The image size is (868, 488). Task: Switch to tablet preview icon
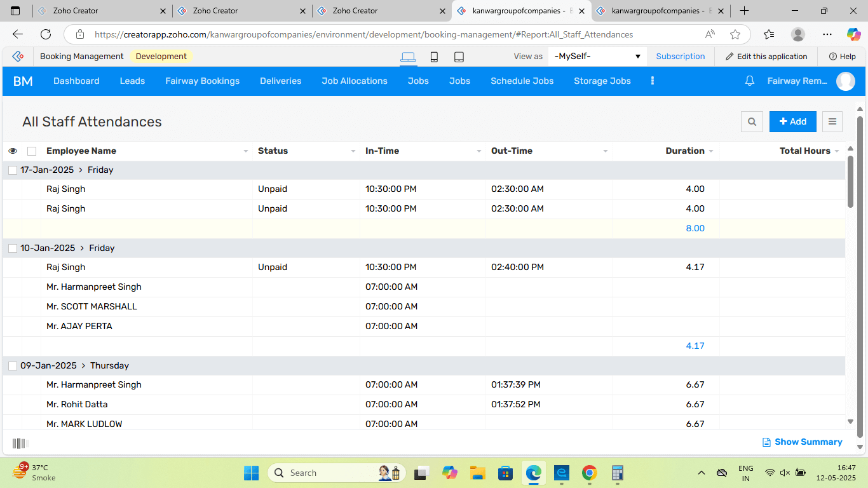coord(459,57)
